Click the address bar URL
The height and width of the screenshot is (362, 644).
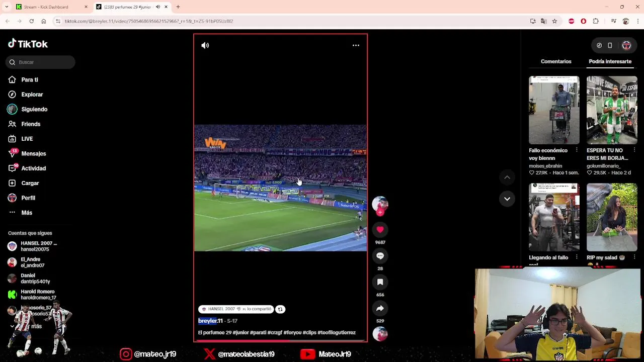tap(148, 21)
